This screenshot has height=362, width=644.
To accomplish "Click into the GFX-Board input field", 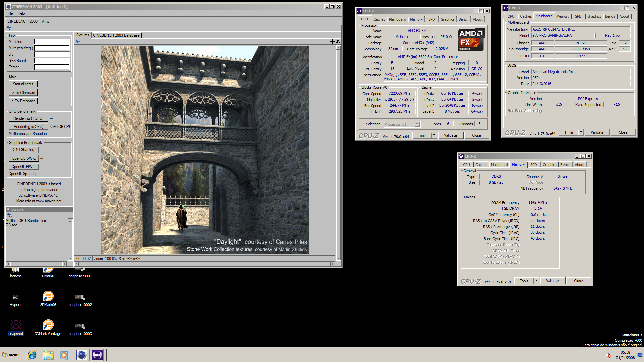I will [x=52, y=61].
